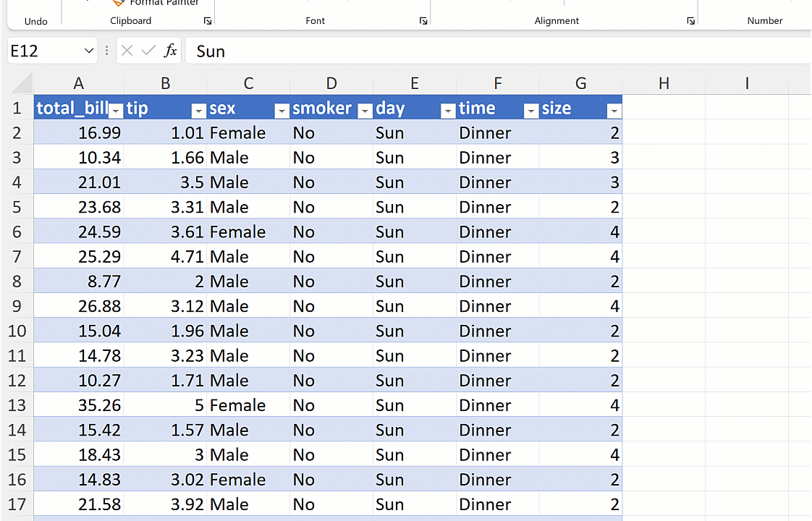Open the size column filter dropdown
Screen dimensions: 812x521
coord(614,110)
